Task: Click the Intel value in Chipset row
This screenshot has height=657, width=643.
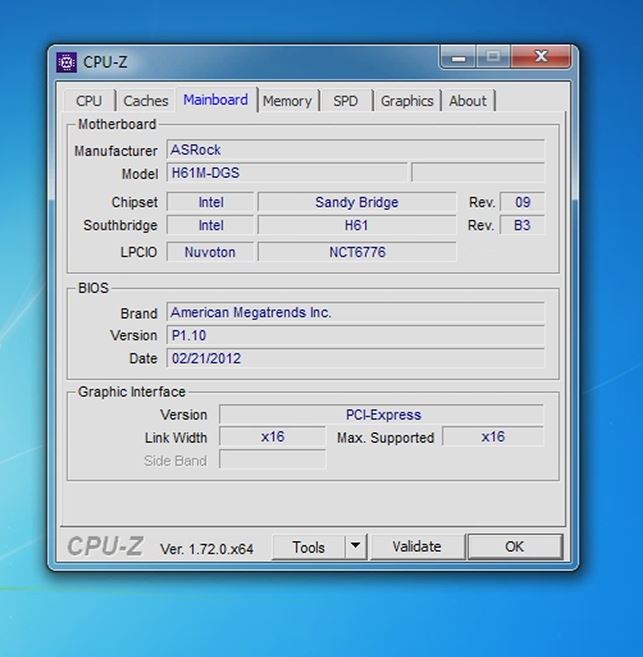Action: (211, 202)
